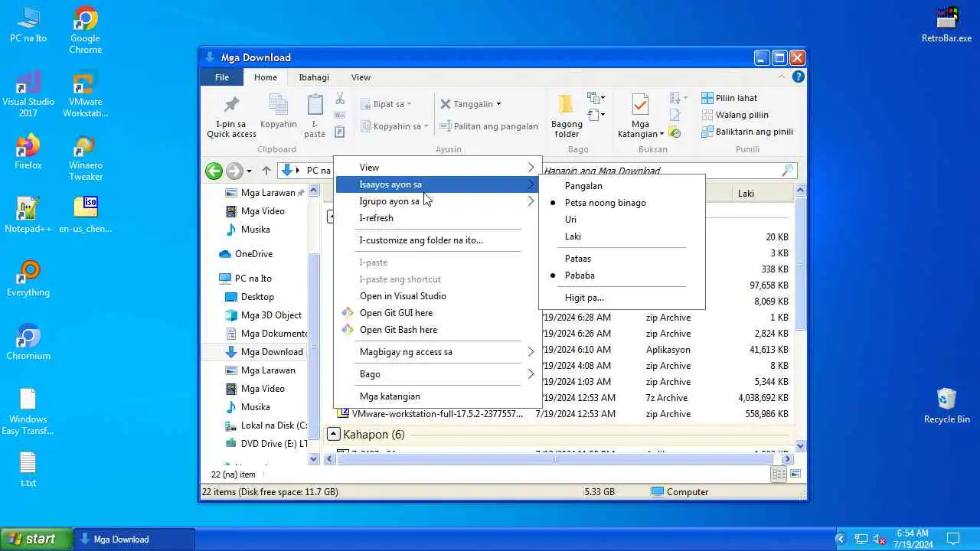The height and width of the screenshot is (551, 980).
Task: Open Google Chrome desktop icon
Action: click(85, 31)
